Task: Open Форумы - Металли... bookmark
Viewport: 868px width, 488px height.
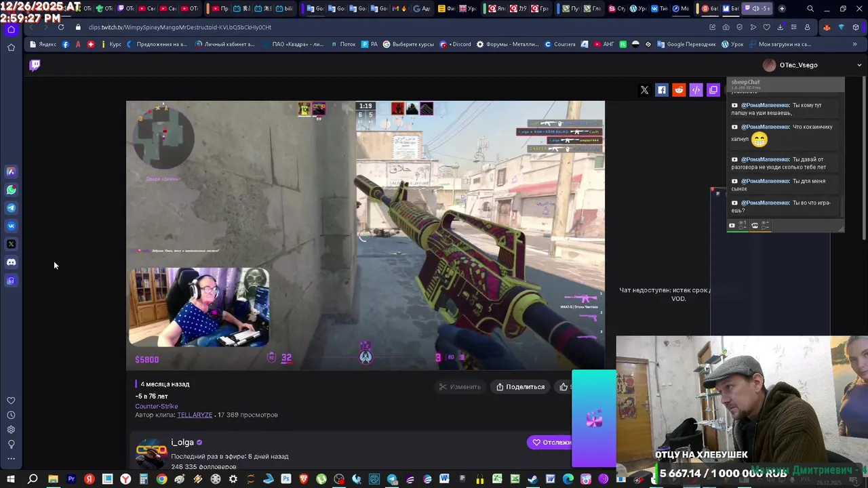Action: click(507, 44)
